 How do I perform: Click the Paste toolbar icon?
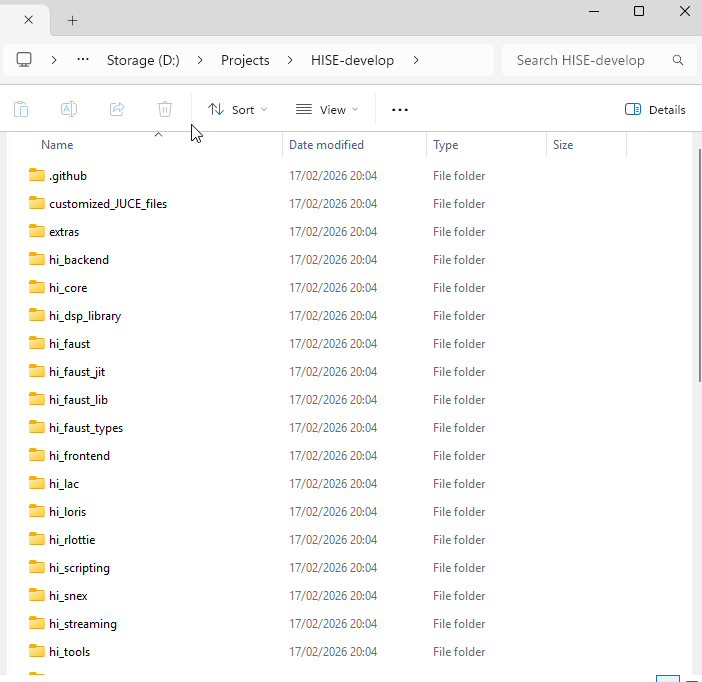[21, 109]
